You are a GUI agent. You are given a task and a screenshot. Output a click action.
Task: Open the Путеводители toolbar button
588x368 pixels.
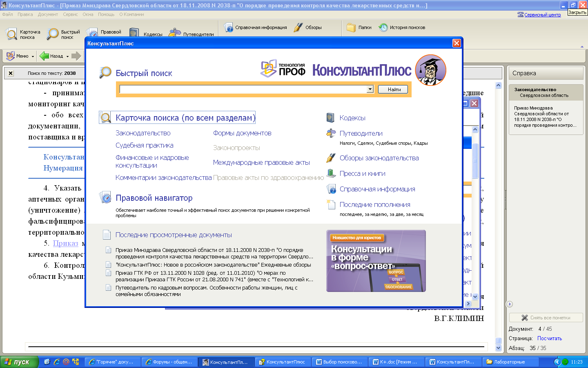pyautogui.click(x=192, y=33)
